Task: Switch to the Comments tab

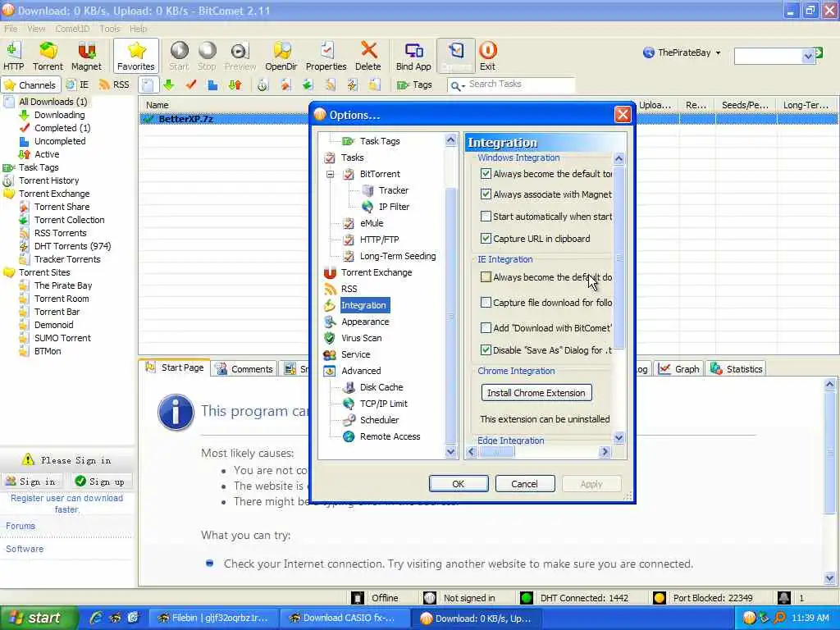Action: click(244, 368)
